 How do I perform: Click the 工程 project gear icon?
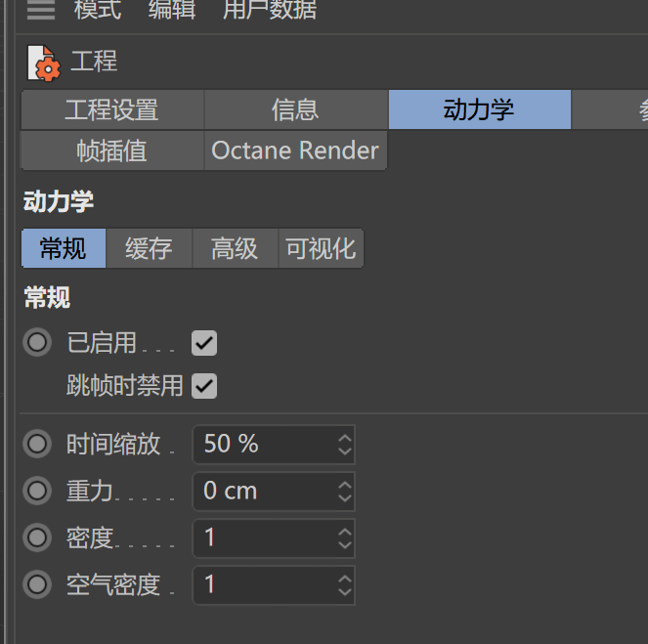44,64
